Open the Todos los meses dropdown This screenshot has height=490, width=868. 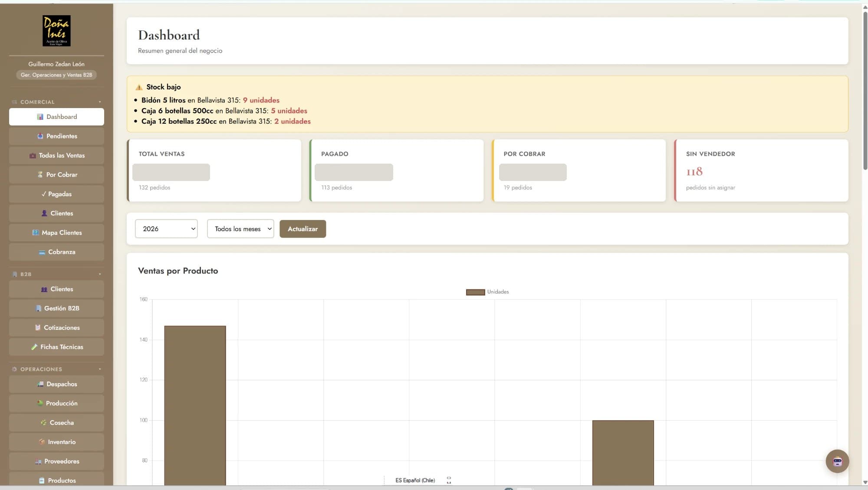pos(240,229)
